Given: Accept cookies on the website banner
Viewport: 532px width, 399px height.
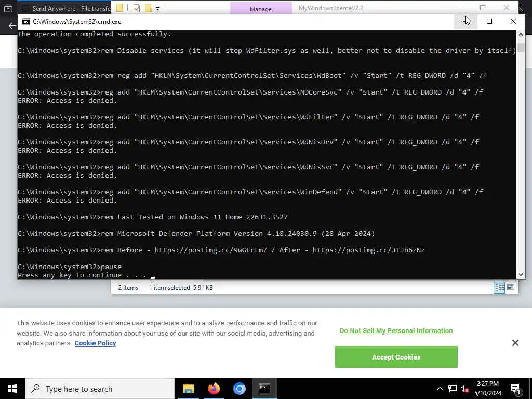Looking at the screenshot, I should click(x=396, y=357).
